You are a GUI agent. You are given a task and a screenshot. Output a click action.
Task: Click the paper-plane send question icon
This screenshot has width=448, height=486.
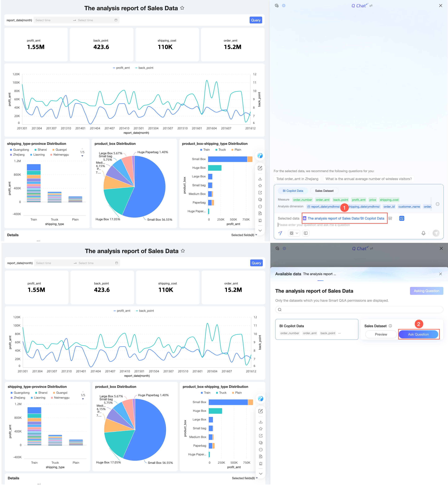(436, 233)
